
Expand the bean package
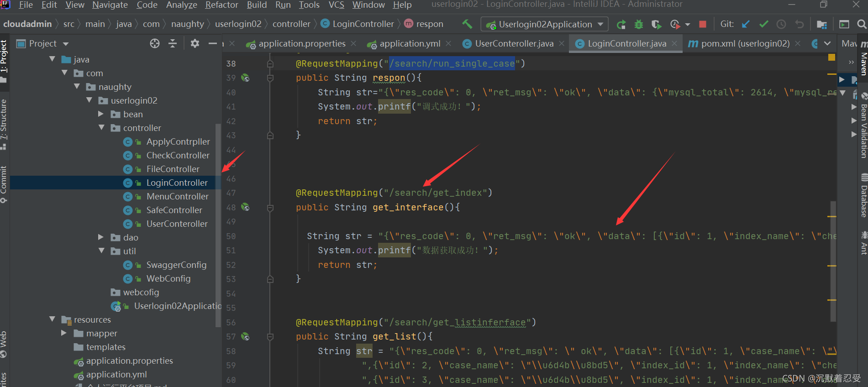(x=101, y=114)
